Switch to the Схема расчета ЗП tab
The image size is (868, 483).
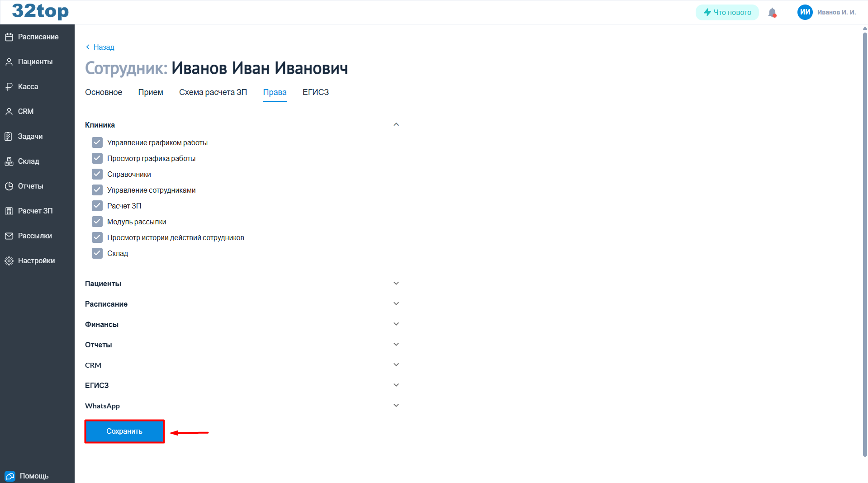pyautogui.click(x=213, y=92)
